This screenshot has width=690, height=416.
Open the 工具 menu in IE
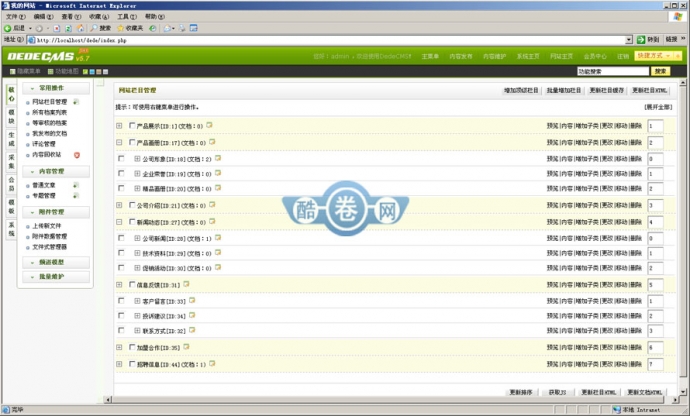click(127, 17)
